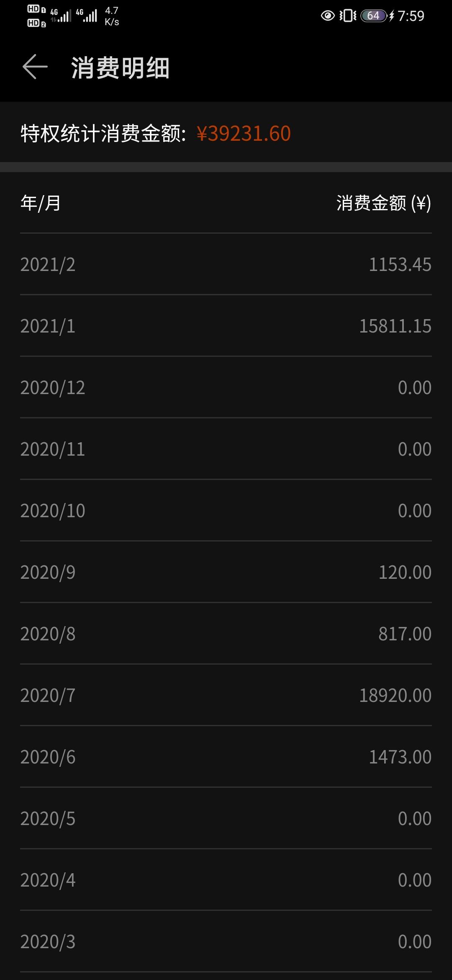Tap the 2020/10 consumption row
Screen dimensions: 452x980
coord(226,511)
